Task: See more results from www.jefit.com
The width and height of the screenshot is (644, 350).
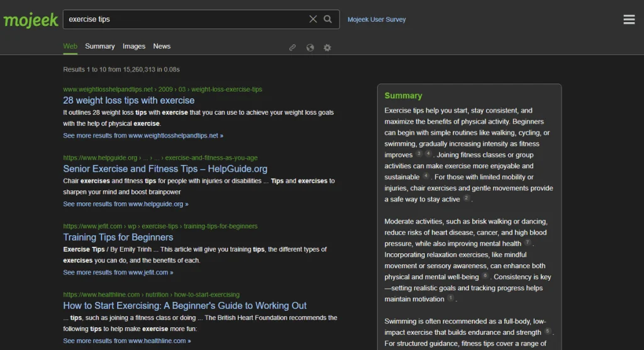Action: point(118,273)
